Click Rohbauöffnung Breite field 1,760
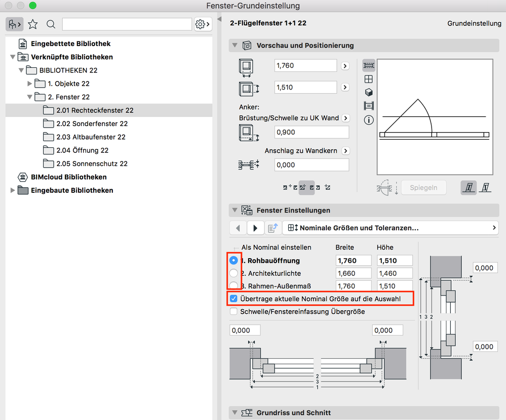This screenshot has height=420, width=506. pos(354,261)
